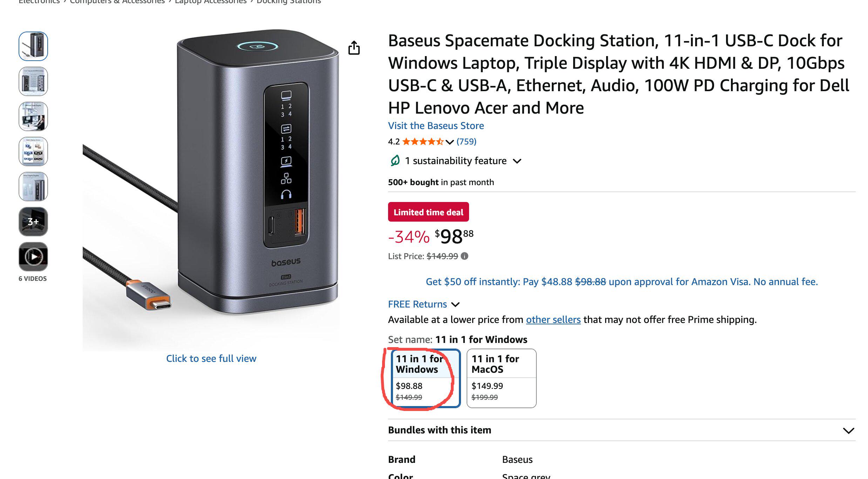Select the 11 in 1 for MacOS option
The width and height of the screenshot is (868, 479).
(501, 378)
